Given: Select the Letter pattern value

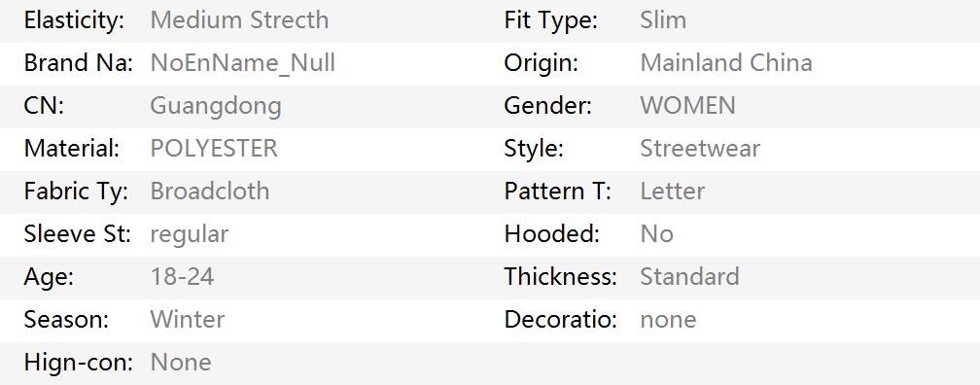Looking at the screenshot, I should 673,192.
